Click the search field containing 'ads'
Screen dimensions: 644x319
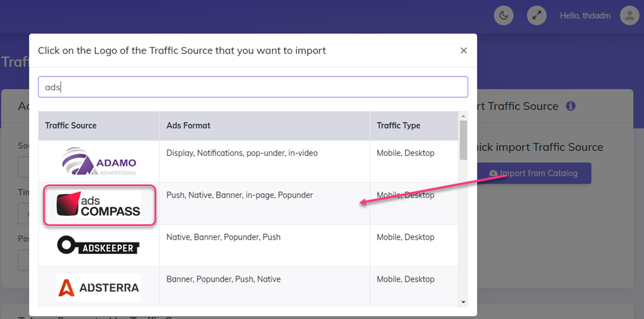(252, 87)
